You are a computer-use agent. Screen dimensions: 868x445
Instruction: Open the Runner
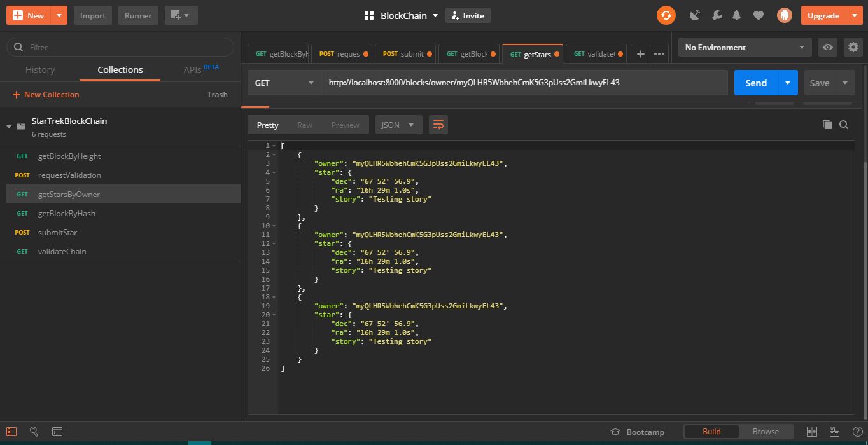(x=138, y=15)
